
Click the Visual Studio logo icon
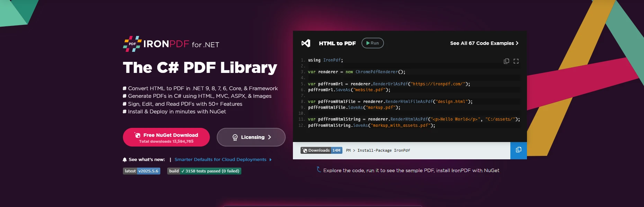pos(306,43)
